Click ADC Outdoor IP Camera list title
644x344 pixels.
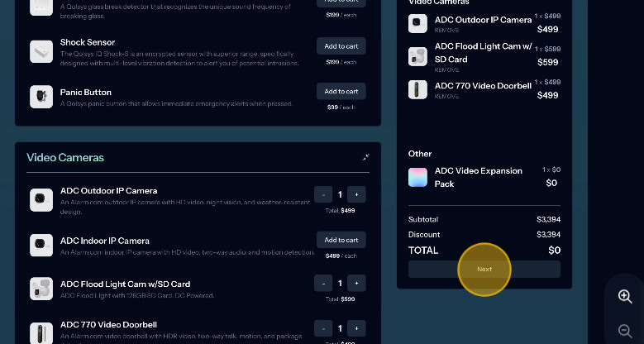tap(109, 191)
